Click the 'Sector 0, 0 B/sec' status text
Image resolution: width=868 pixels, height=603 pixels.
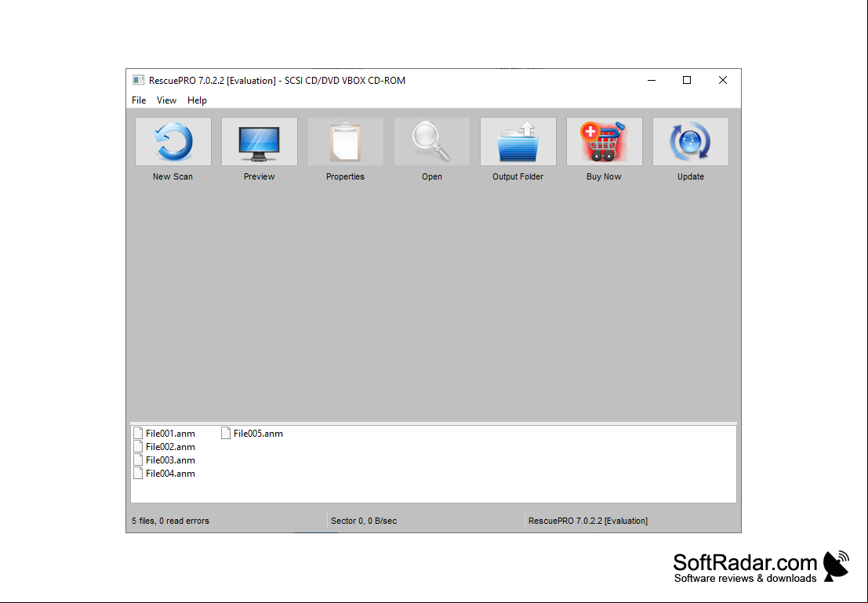tap(364, 521)
